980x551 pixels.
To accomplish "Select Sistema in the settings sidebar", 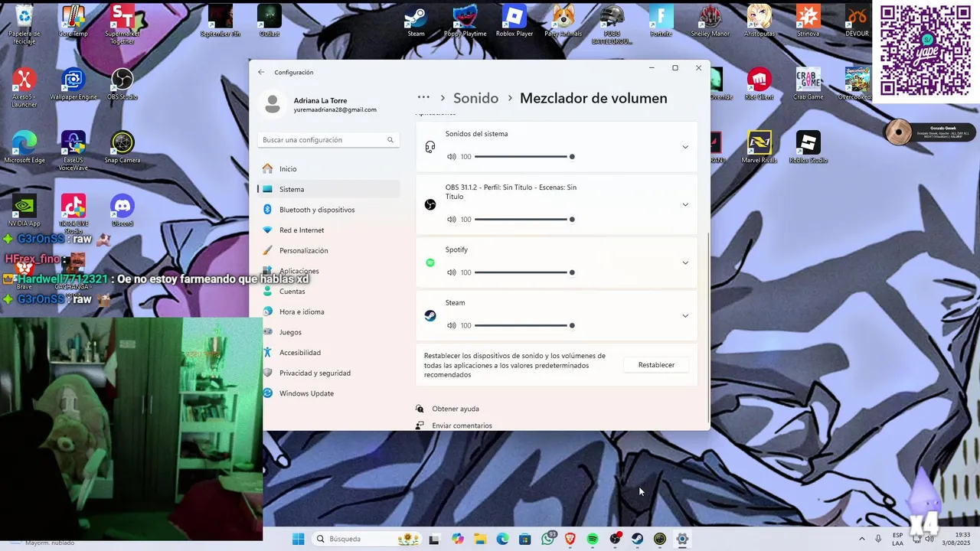I will tap(328, 189).
